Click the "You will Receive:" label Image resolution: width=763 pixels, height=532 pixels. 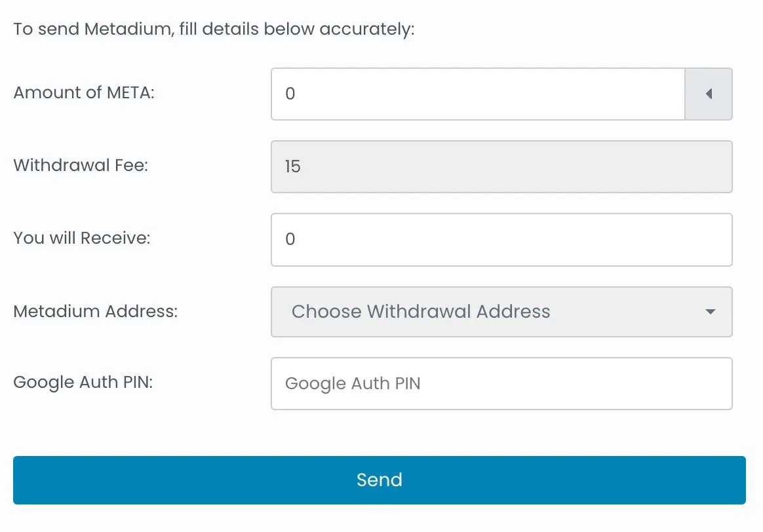82,238
